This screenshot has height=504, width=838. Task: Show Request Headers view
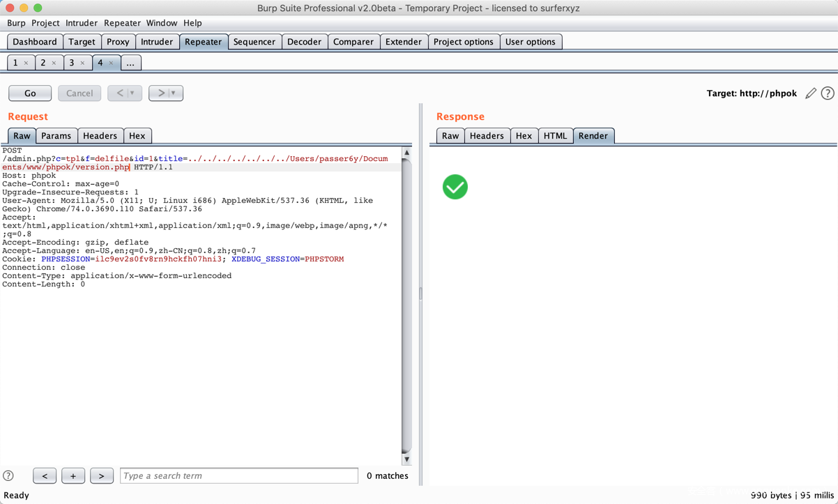tap(100, 136)
